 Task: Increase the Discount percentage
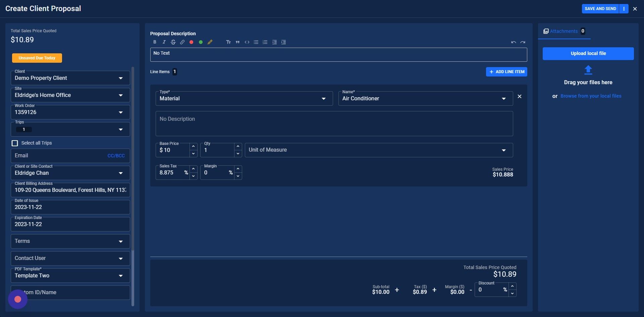pyautogui.click(x=512, y=286)
